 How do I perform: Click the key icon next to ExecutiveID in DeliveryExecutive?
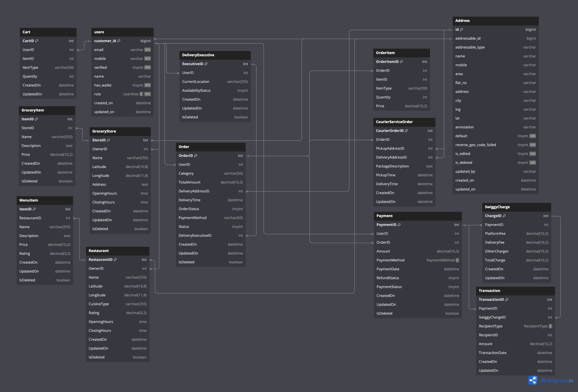[206, 64]
